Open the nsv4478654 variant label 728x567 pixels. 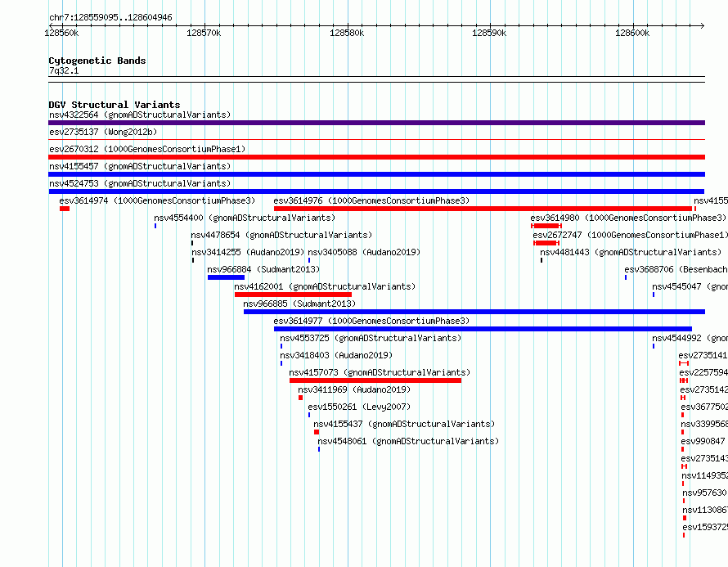[281, 235]
